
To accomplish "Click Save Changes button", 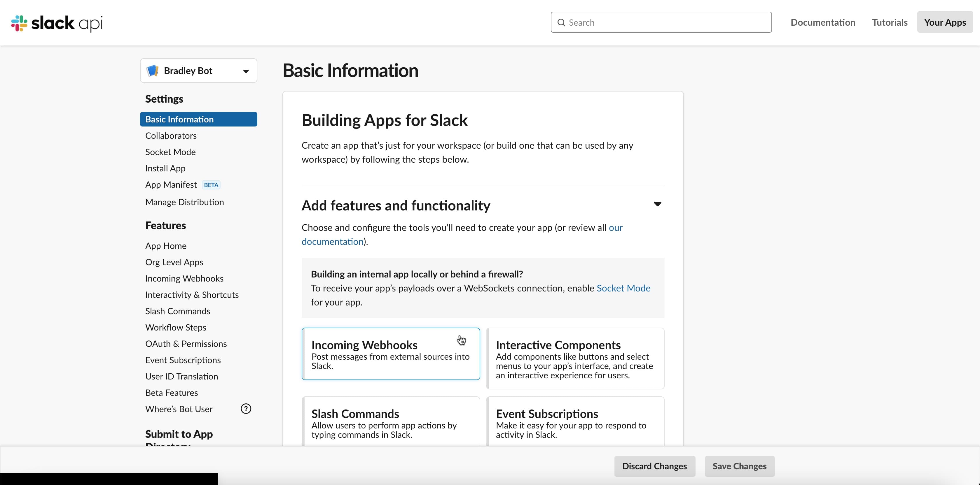I will click(739, 466).
